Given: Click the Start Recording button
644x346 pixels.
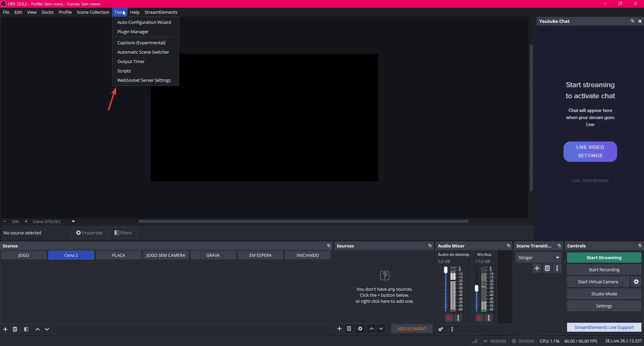Looking at the screenshot, I should pyautogui.click(x=604, y=270).
